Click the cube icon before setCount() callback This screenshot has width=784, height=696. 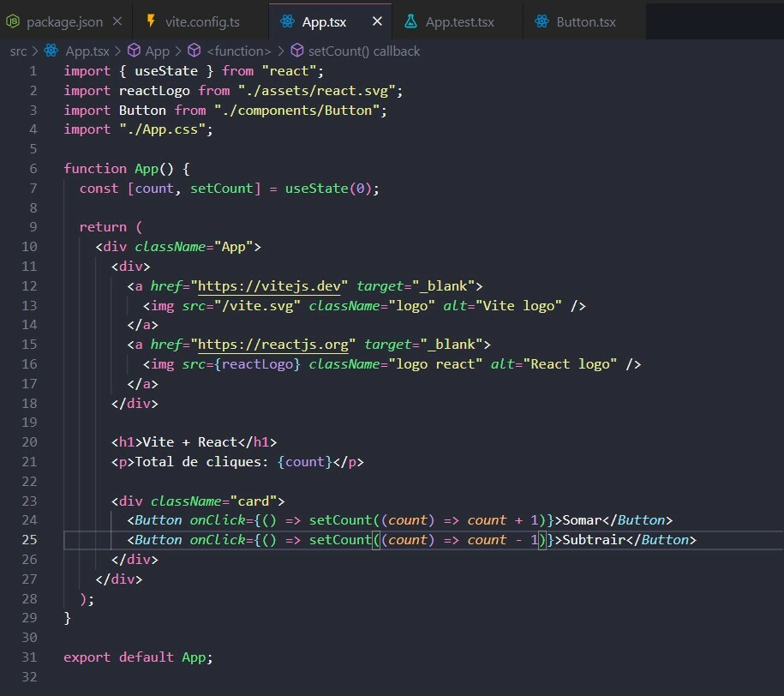point(297,51)
